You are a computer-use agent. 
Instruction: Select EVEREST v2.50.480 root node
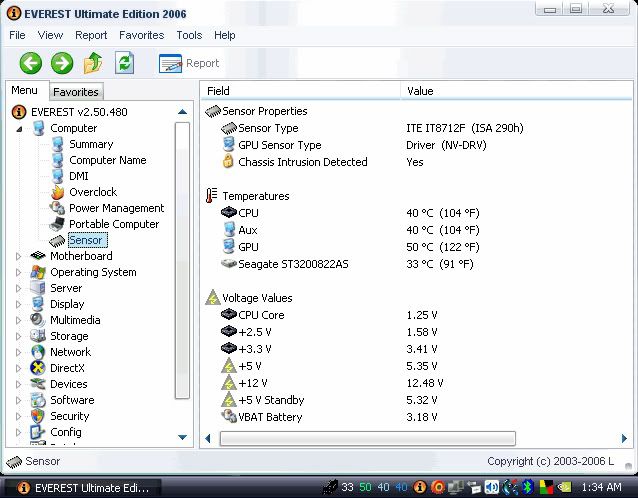click(x=79, y=112)
